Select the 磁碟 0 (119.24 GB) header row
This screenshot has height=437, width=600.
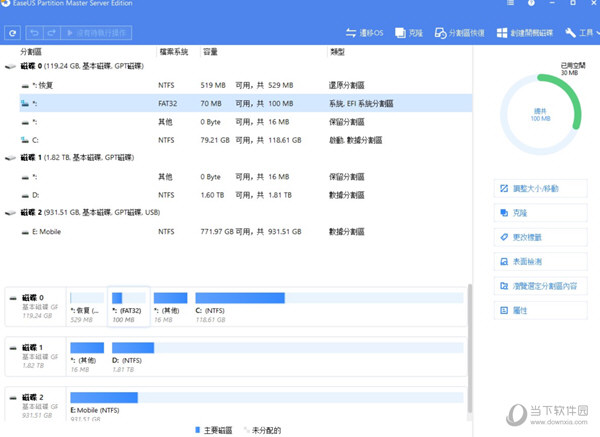(238, 66)
